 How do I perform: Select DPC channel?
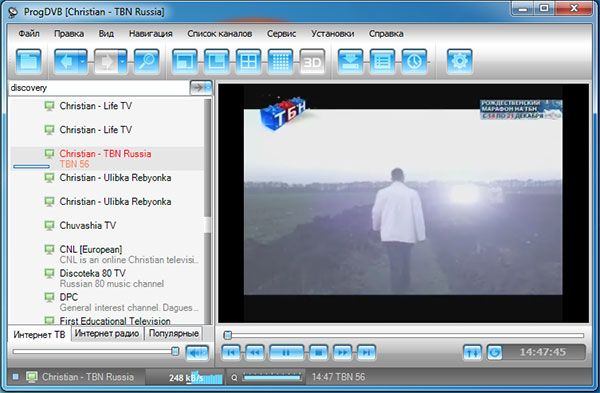point(106,302)
